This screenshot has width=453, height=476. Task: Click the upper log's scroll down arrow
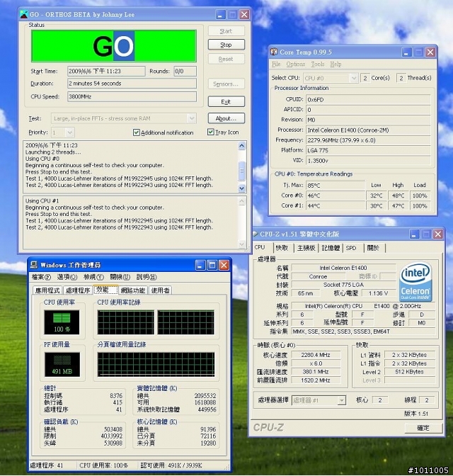point(242,188)
